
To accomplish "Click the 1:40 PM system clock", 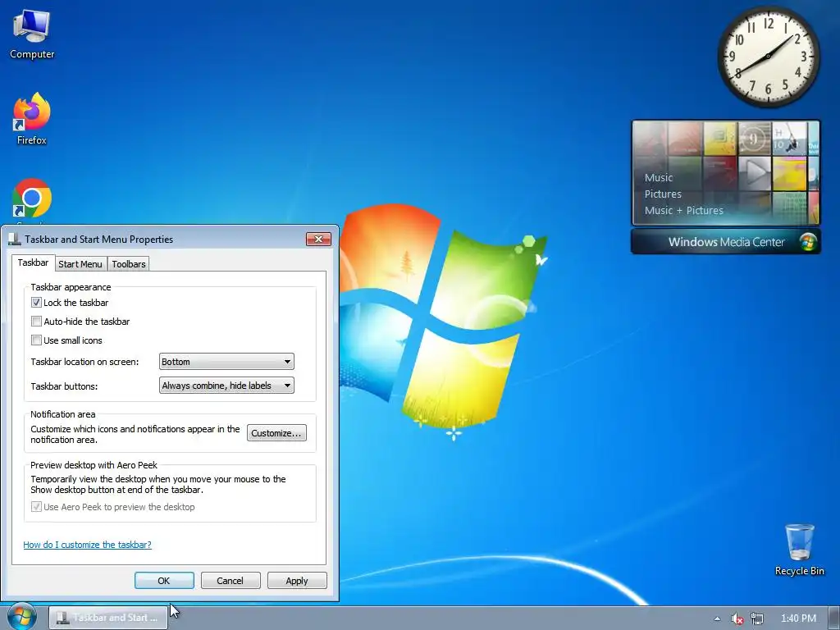I will (798, 619).
